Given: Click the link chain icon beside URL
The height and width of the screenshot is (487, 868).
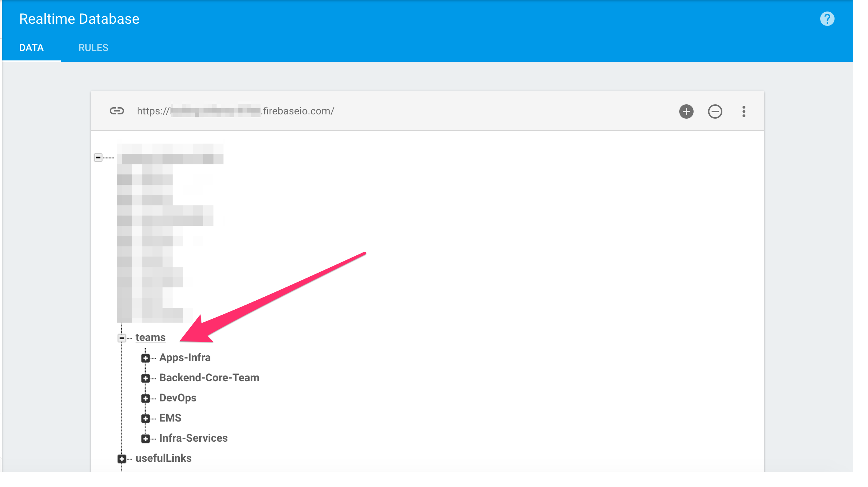Looking at the screenshot, I should (117, 111).
